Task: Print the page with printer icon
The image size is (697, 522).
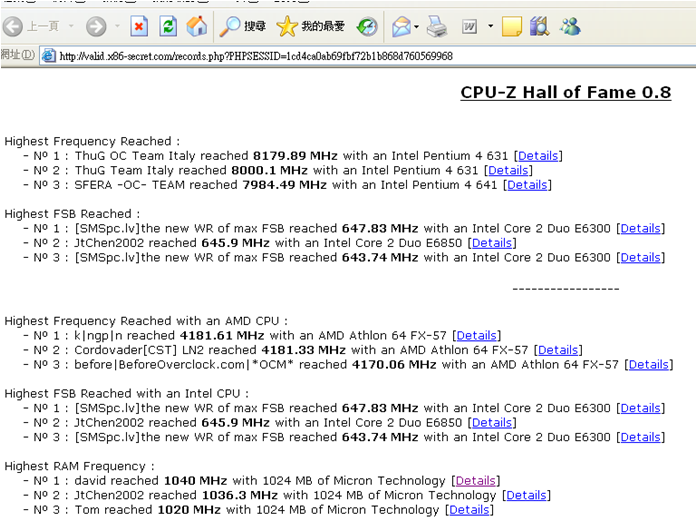Action: 437,26
